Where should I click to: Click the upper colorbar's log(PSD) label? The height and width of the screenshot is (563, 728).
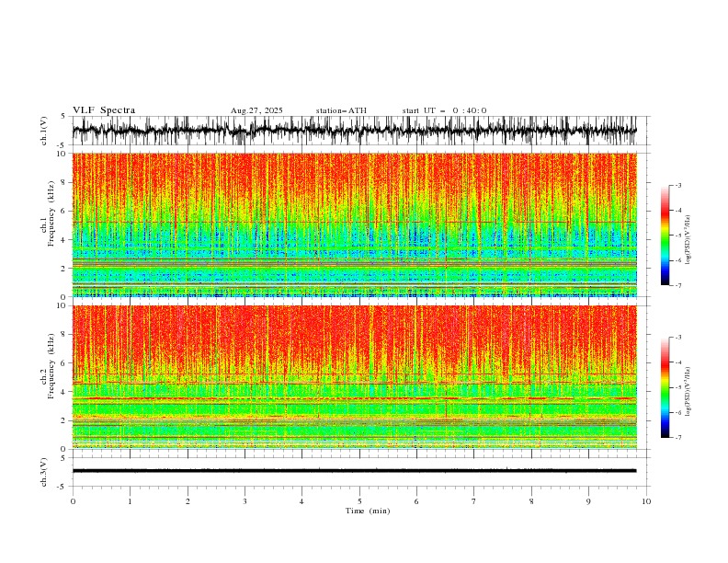(688, 240)
